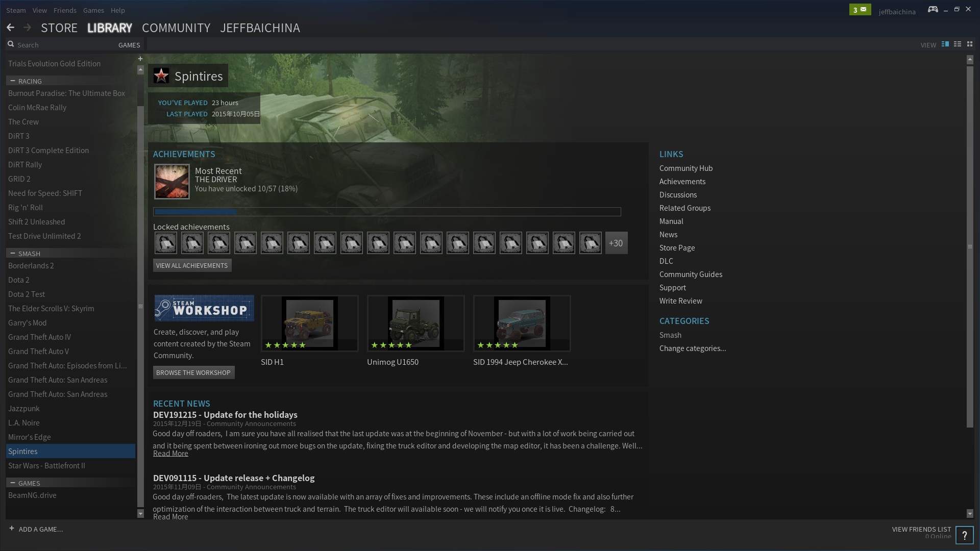Click the search magnifier icon
The image size is (980, 551).
11,44
